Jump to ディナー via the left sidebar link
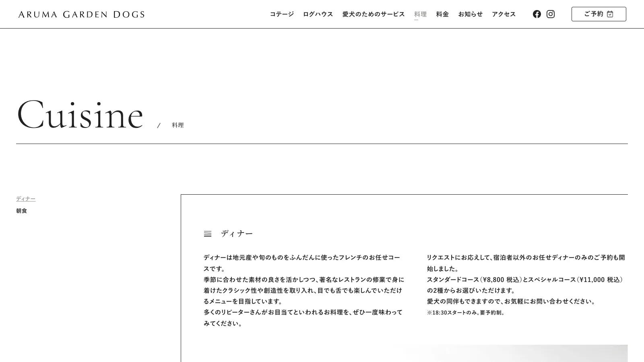The image size is (644, 362). 26,199
